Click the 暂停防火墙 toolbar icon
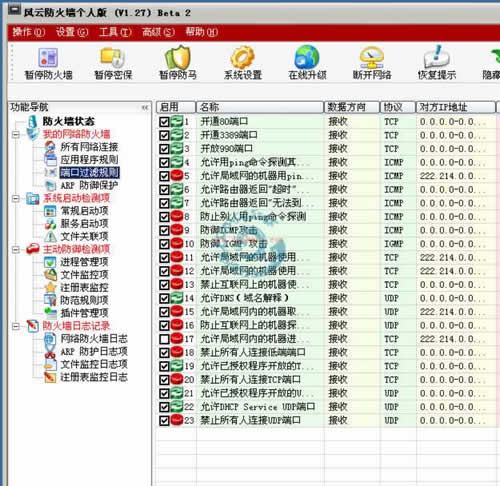Viewport: 500px width, 486px height. point(48,57)
